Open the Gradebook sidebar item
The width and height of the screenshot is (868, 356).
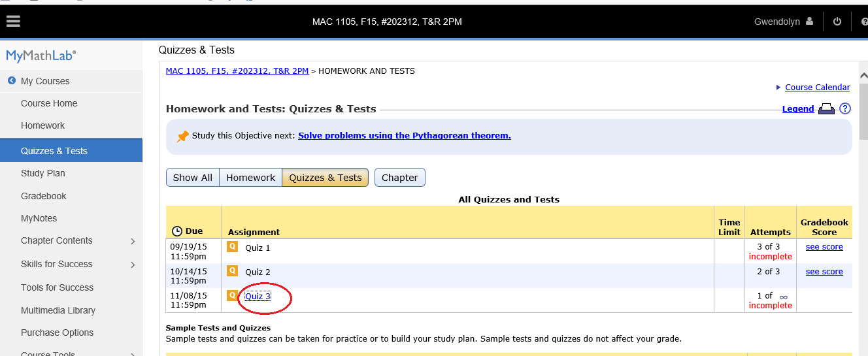coord(44,196)
